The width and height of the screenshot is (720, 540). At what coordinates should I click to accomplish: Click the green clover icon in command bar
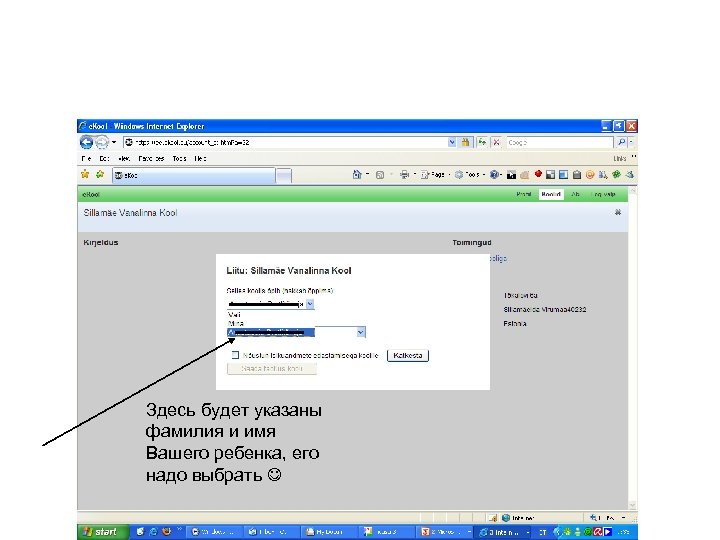[x=616, y=174]
